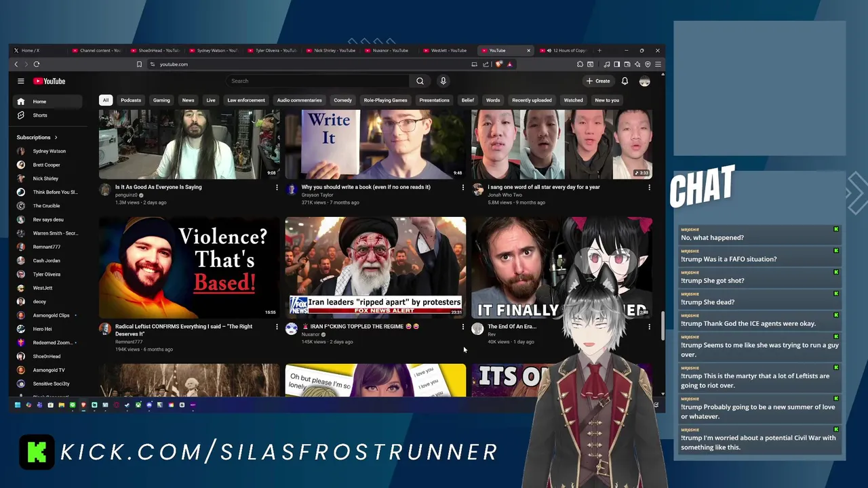Open the 'Write It' book video thumbnail
Viewport: 868px width, 488px height.
point(375,144)
